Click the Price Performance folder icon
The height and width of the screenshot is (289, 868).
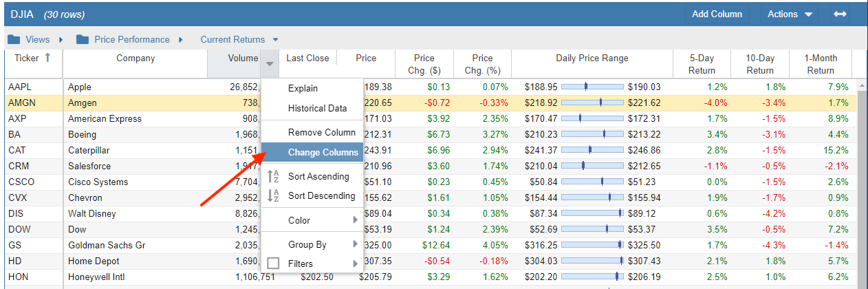pyautogui.click(x=83, y=40)
